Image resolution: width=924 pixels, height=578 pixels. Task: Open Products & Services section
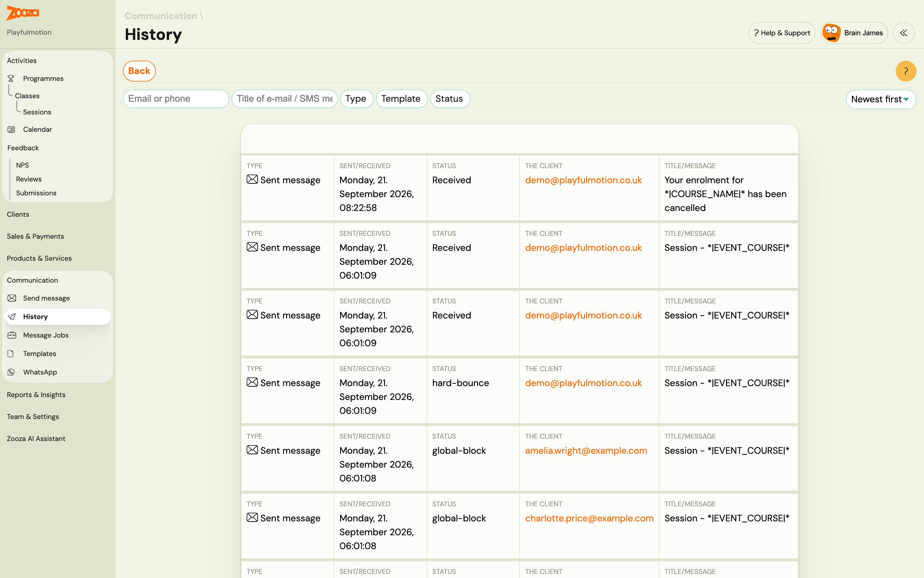point(39,258)
